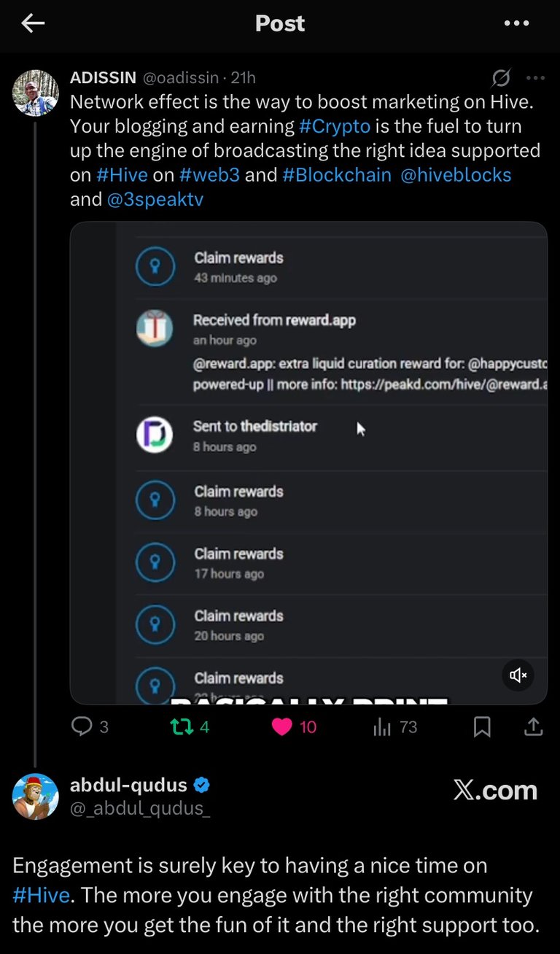Open the #Crypto hashtag
The image size is (560, 954).
click(x=335, y=126)
